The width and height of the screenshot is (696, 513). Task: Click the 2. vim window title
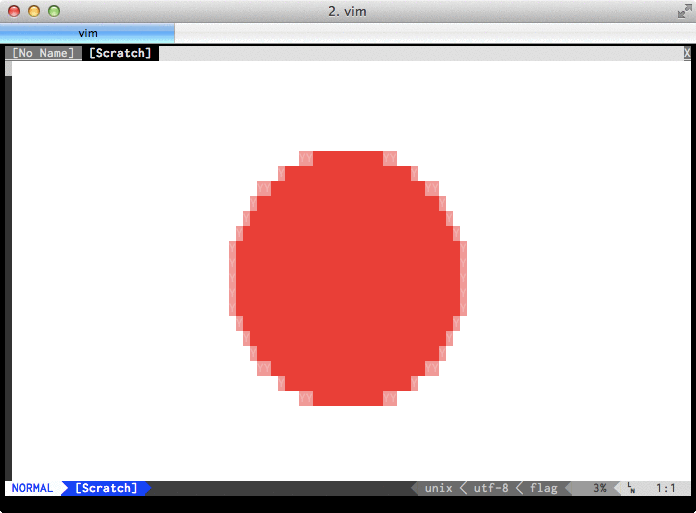coord(347,12)
